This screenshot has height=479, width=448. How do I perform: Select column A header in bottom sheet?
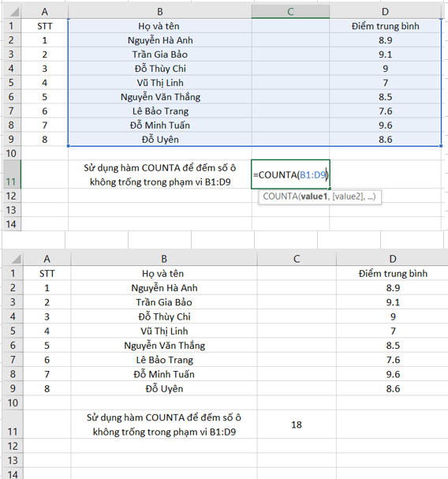pyautogui.click(x=47, y=259)
